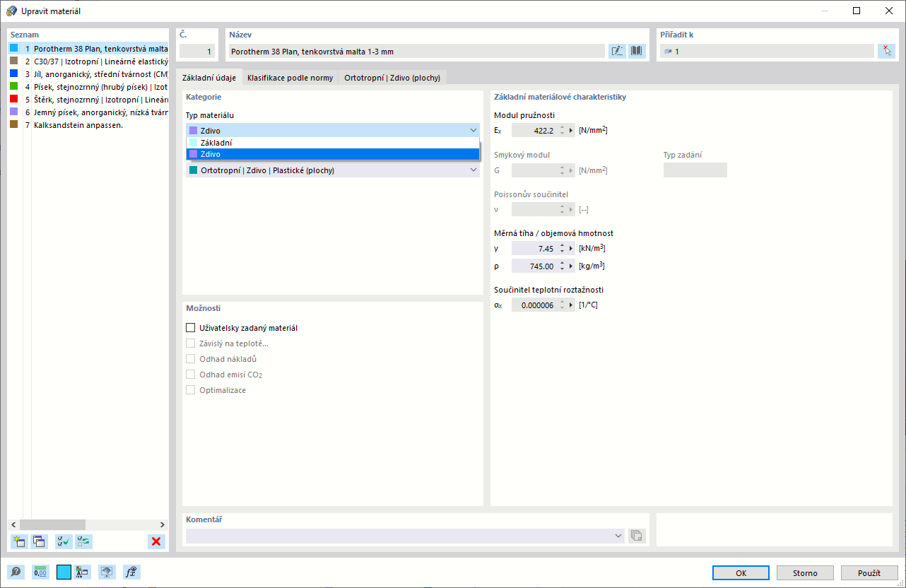Open the units and decimal places icon
Viewport: 906px width, 588px height.
(40, 572)
